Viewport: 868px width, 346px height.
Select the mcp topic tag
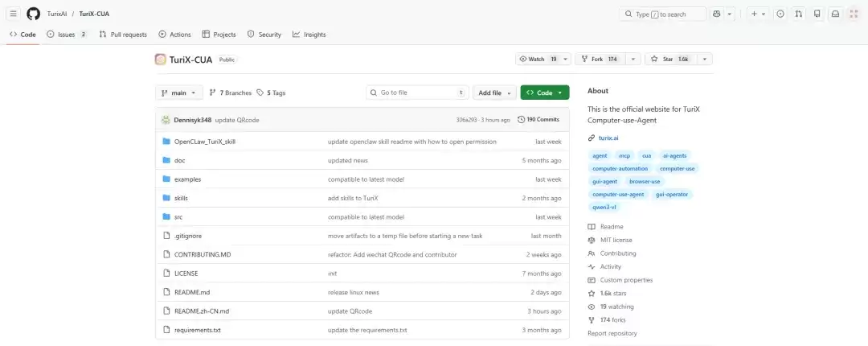[624, 156]
